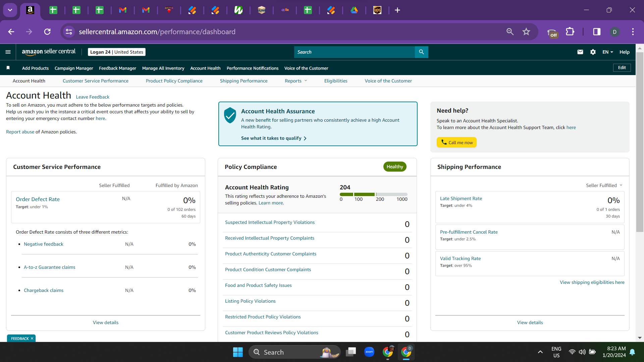Open the Chrome three-dot menu

point(633,32)
